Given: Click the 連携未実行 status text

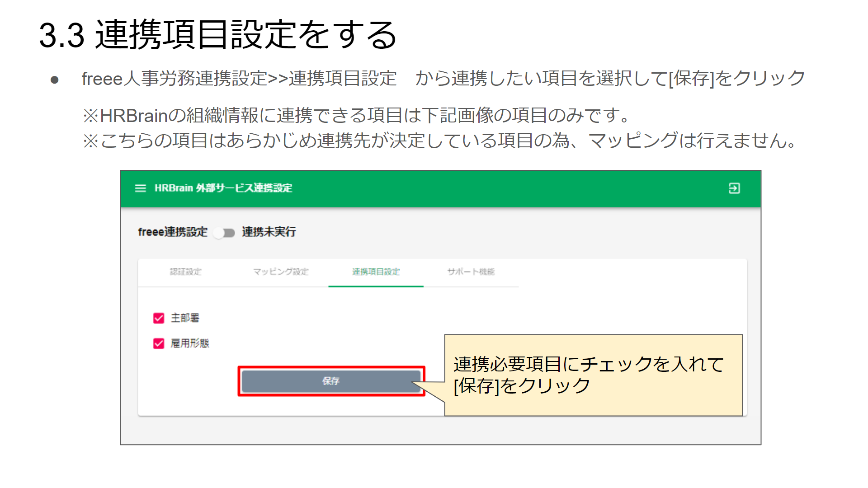Looking at the screenshot, I should point(269,232).
